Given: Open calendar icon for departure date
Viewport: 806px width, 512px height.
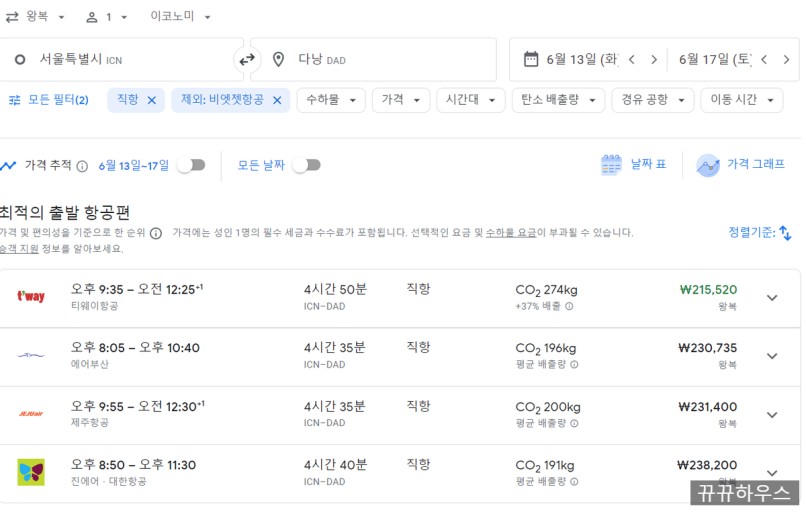Looking at the screenshot, I should click(530, 59).
